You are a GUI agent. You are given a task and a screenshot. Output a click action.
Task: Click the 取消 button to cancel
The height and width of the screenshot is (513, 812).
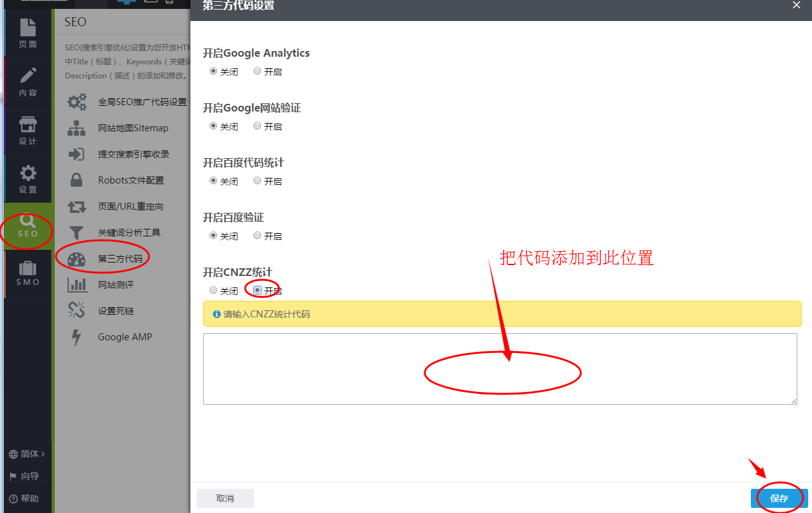(225, 498)
